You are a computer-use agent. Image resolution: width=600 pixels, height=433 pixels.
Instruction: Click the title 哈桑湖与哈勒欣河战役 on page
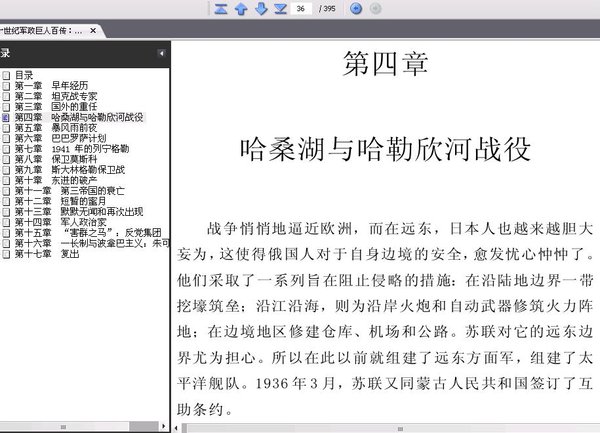pyautogui.click(x=385, y=149)
